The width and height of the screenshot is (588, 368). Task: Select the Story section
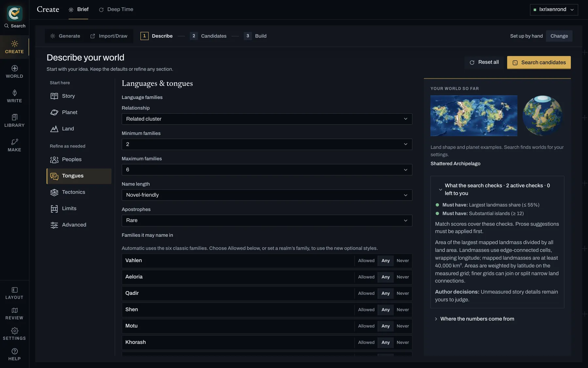pos(79,96)
